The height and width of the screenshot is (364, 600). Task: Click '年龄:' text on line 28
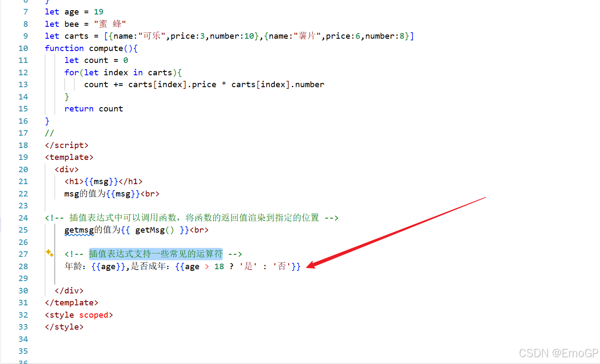click(75, 267)
